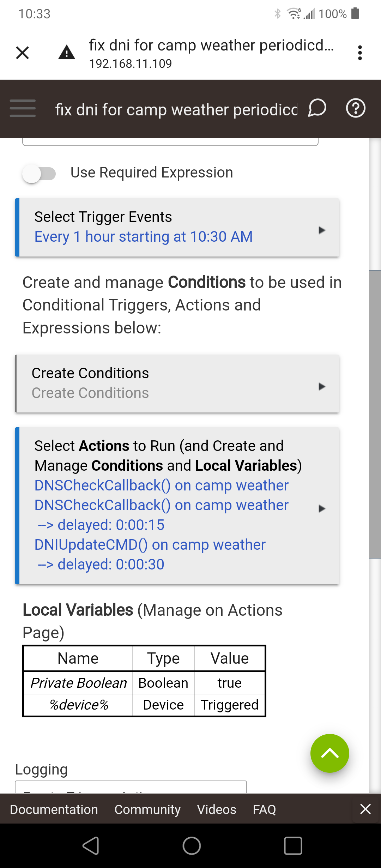Expand the Create Conditions section

pyautogui.click(x=177, y=384)
